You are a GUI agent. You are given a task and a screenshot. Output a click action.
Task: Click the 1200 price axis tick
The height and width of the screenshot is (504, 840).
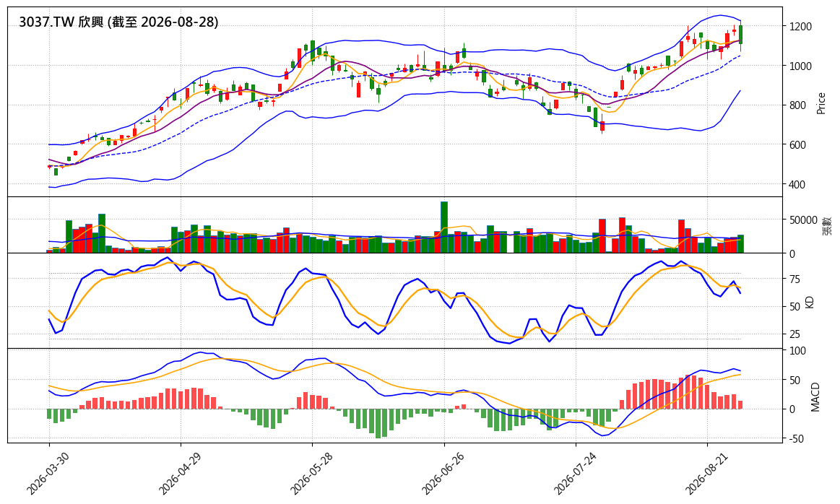click(800, 26)
